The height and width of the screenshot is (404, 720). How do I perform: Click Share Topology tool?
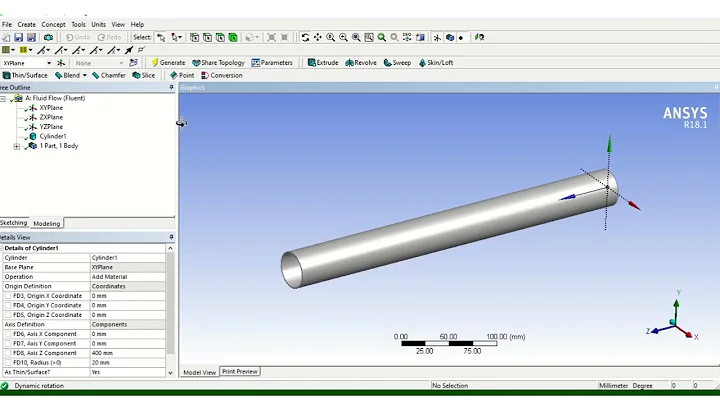(x=219, y=63)
